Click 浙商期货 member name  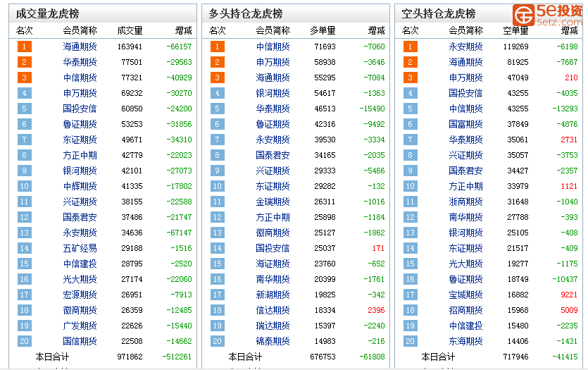[465, 202]
